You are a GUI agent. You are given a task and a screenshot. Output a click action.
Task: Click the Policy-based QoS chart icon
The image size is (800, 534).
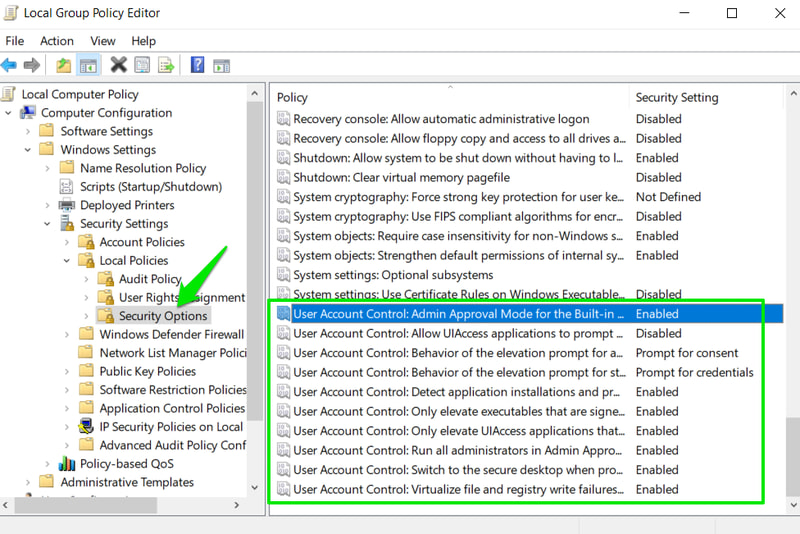click(67, 464)
